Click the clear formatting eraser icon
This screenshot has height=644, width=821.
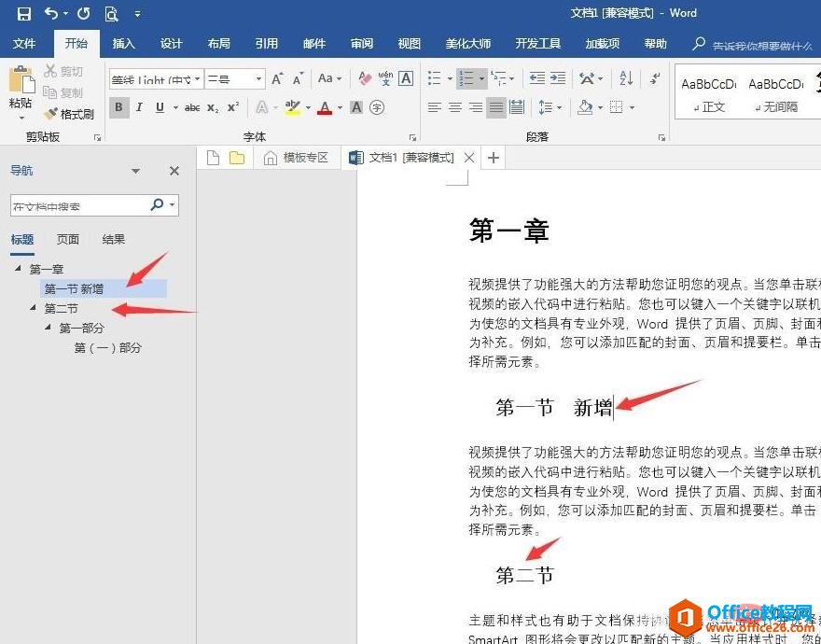[365, 78]
